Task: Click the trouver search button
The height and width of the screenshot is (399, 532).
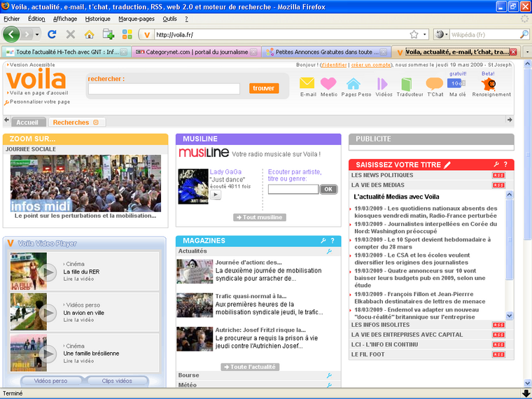Action: click(264, 88)
